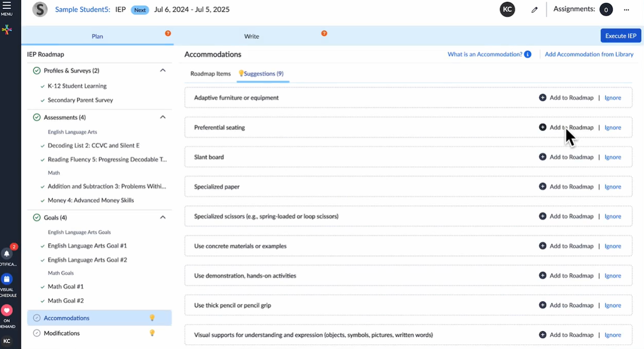Click the Execute IEP button
Screen dimensions: 644x349
tap(620, 36)
